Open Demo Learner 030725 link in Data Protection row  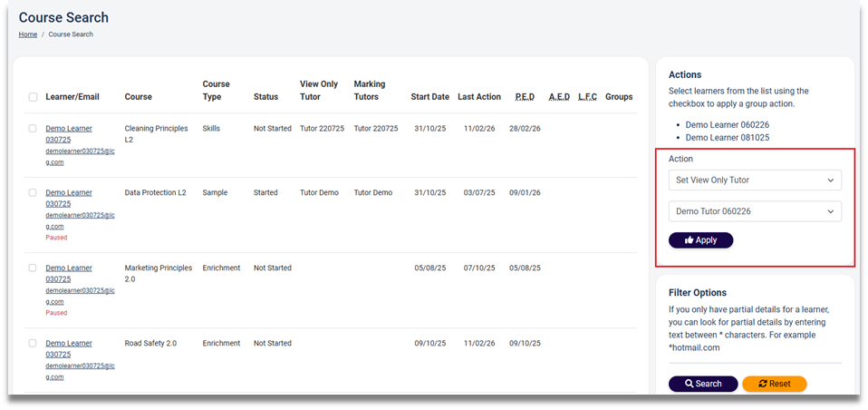pos(69,199)
